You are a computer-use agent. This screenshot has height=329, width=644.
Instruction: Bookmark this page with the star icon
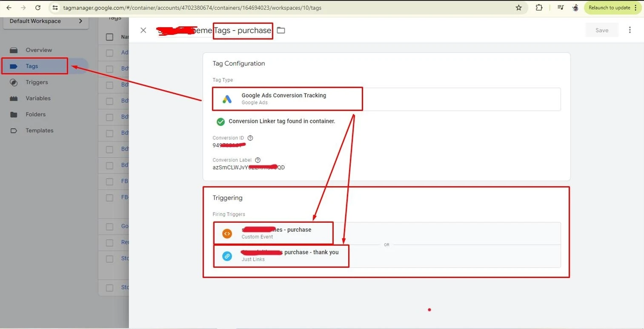(518, 8)
